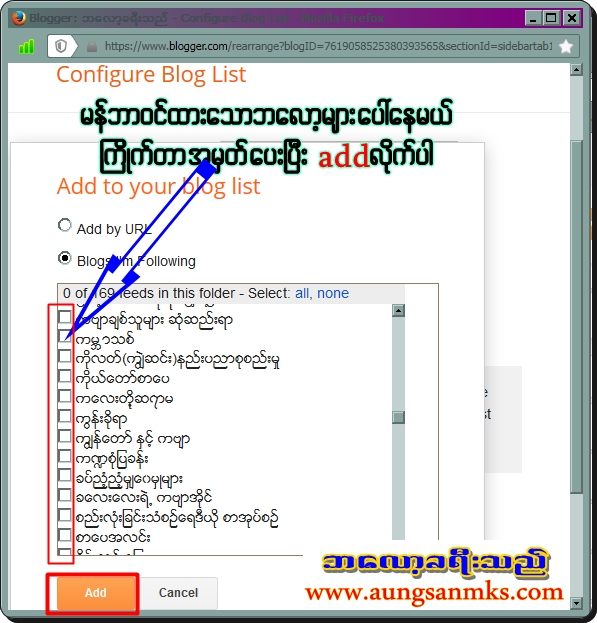Check the box for ကလေးတို့ဆရာမ
This screenshot has height=623, width=597.
(64, 396)
